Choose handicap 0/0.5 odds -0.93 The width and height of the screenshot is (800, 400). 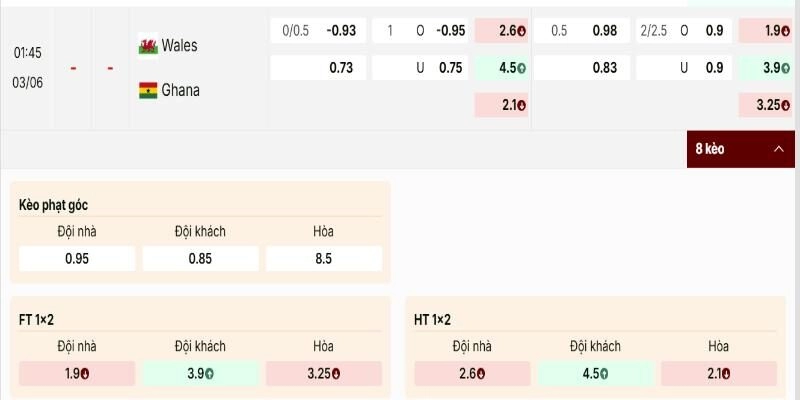318,31
